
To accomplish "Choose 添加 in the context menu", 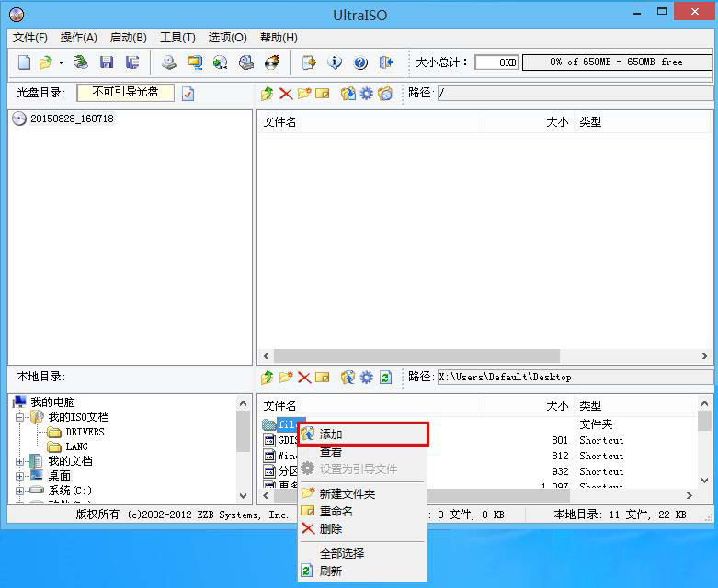I will (362, 435).
